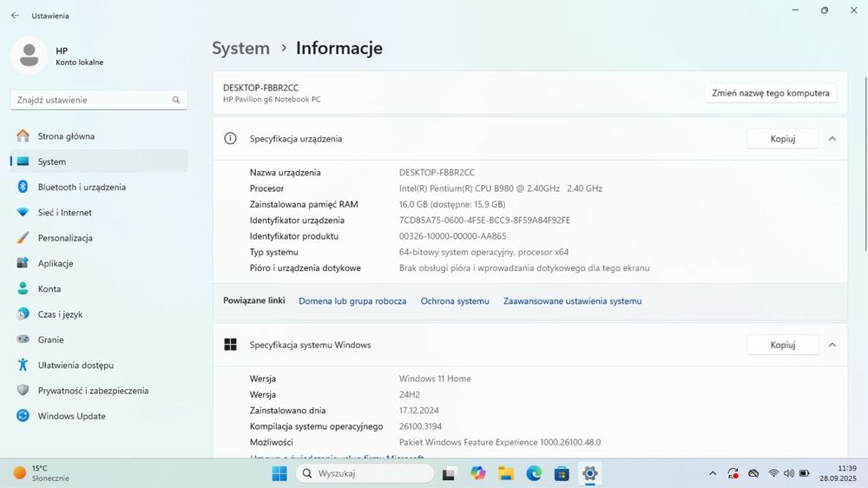The width and height of the screenshot is (868, 488).
Task: Click the search magnifier in settings field
Action: tap(176, 100)
